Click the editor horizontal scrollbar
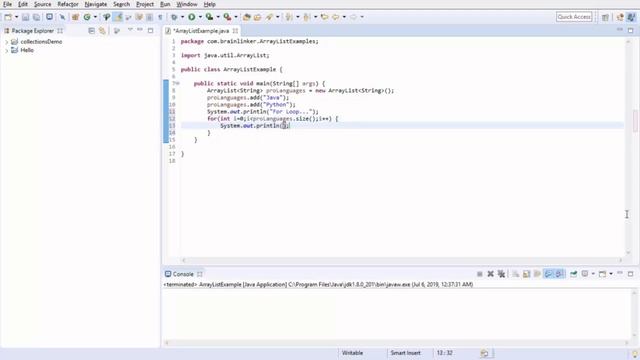Viewport: 640px width, 360px height. pos(402,260)
